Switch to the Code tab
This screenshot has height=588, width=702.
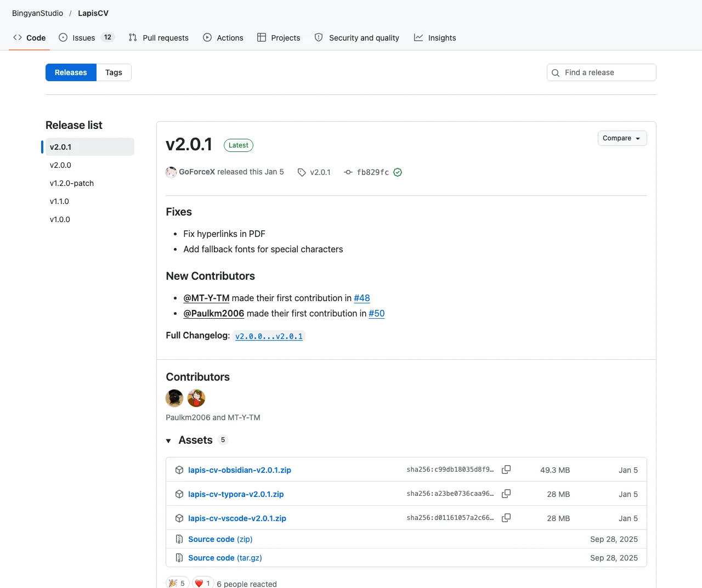pos(29,38)
